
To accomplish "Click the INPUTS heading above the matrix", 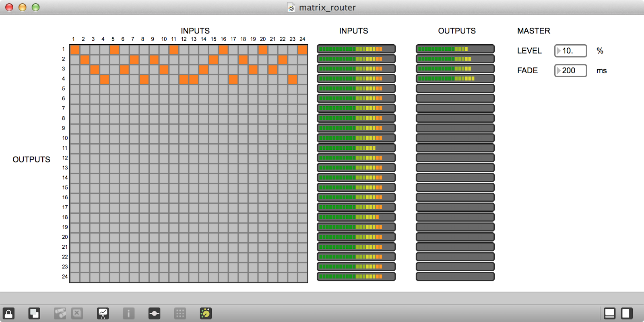I will coord(195,31).
